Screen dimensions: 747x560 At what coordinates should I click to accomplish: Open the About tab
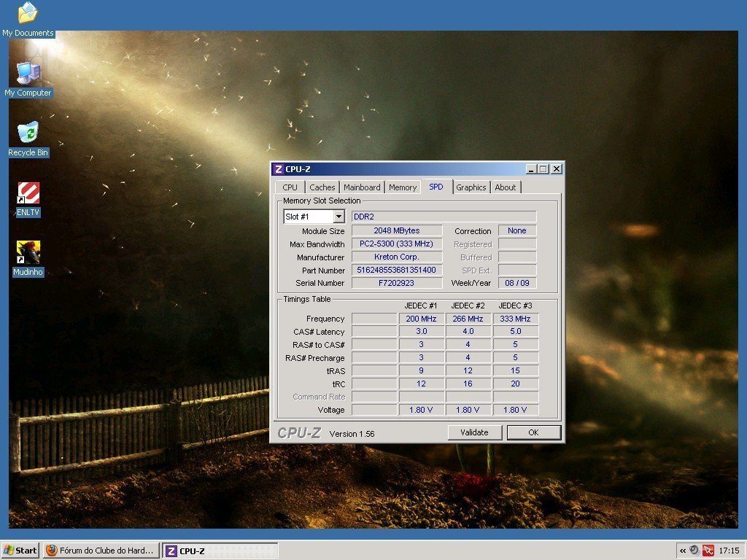505,187
